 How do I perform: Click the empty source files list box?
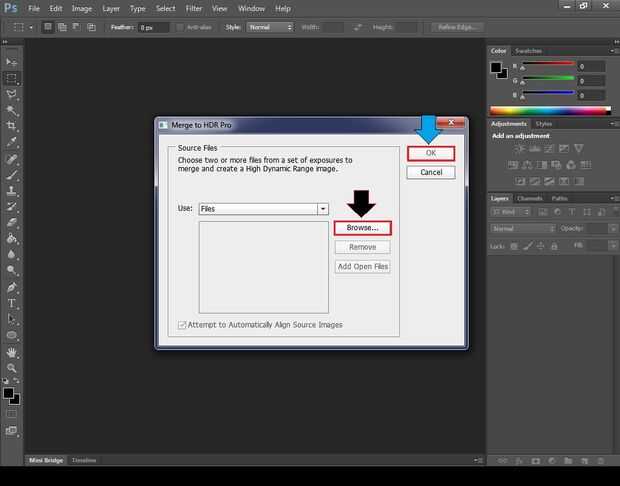coord(264,267)
